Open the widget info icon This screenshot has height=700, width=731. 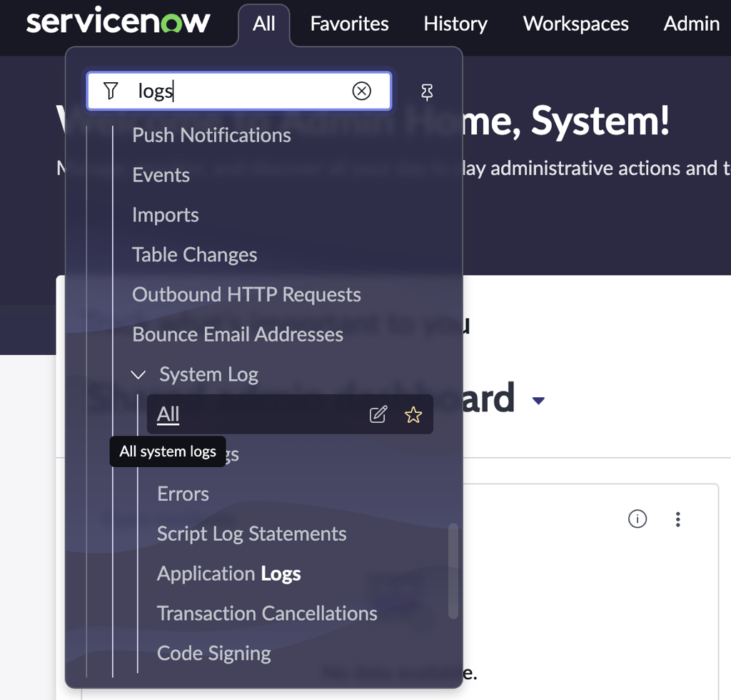pos(637,519)
